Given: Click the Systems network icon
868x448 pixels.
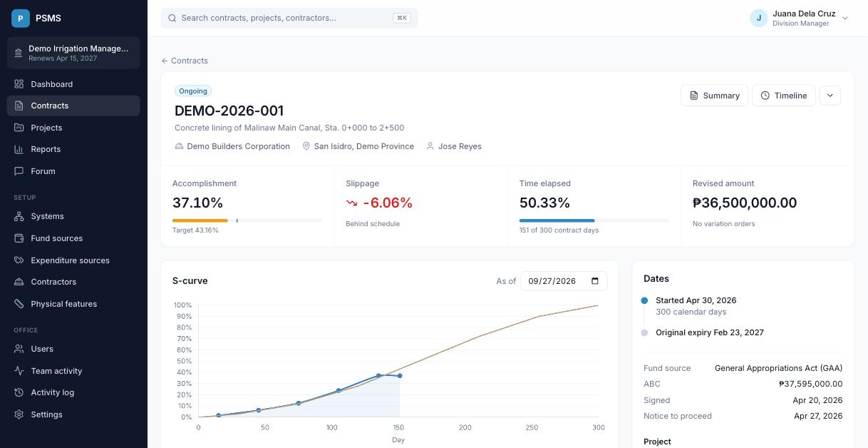Looking at the screenshot, I should 19,216.
